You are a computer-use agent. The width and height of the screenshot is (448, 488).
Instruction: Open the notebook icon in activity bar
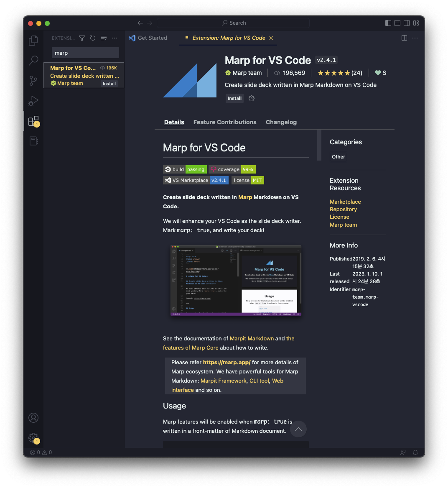point(33,141)
